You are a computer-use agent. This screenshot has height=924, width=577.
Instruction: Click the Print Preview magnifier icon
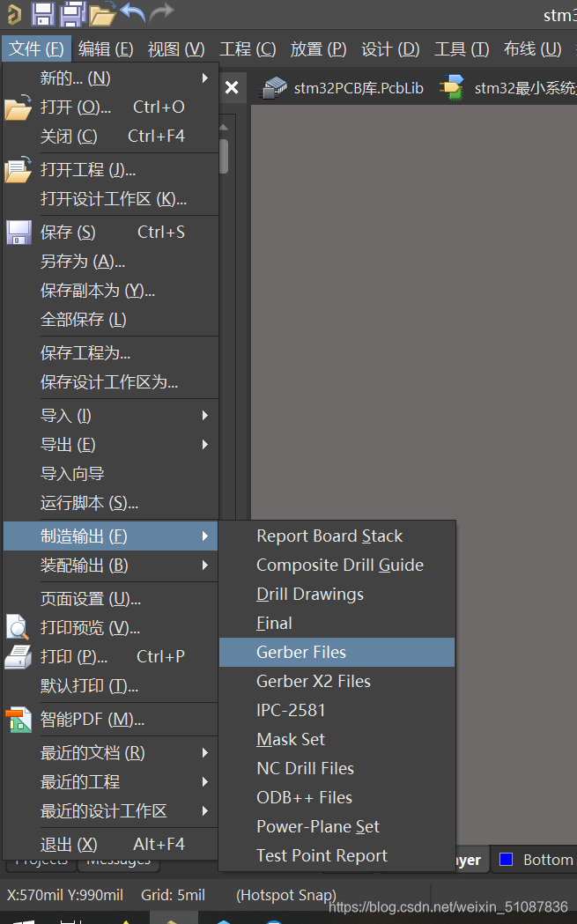pyautogui.click(x=18, y=627)
